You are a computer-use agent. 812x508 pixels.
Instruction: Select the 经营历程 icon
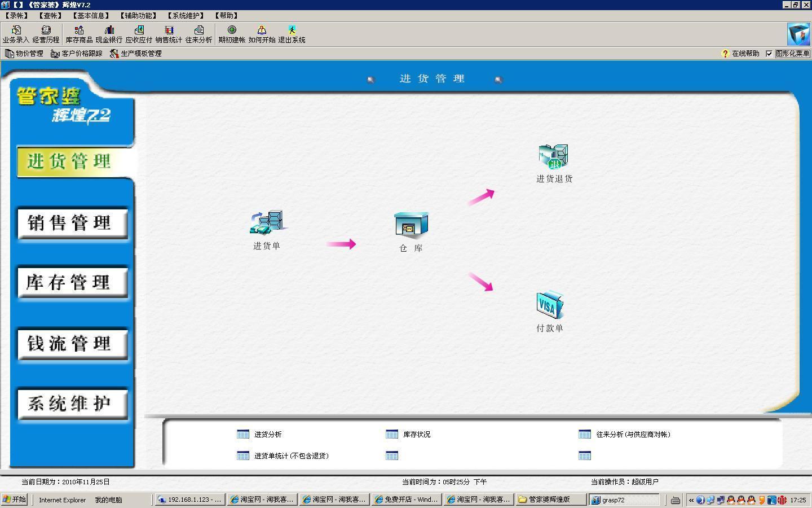pos(46,33)
